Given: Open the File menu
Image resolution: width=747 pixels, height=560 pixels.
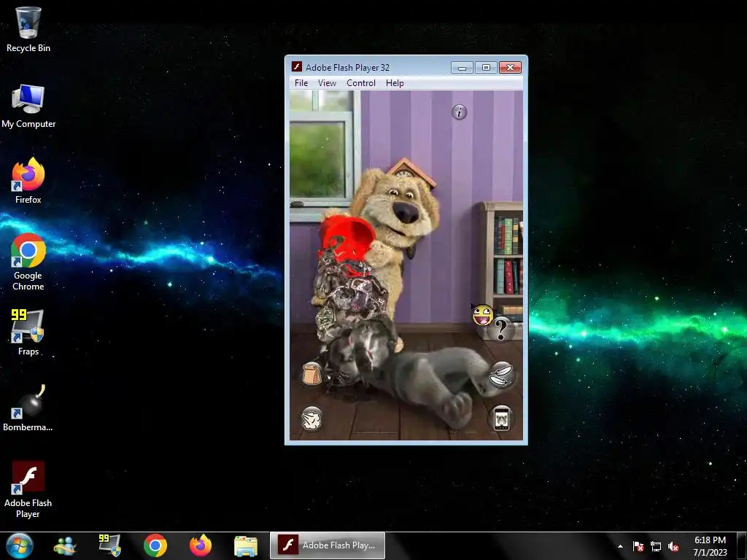Looking at the screenshot, I should point(301,83).
